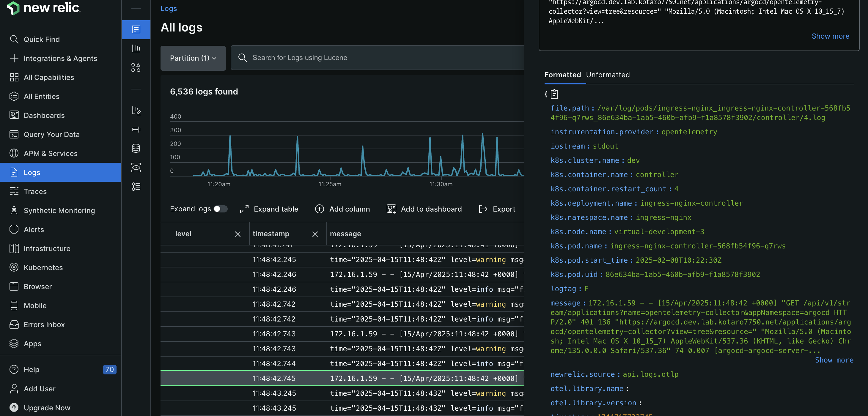
Task: Copy log JSON with clipboard icon
Action: coord(554,94)
